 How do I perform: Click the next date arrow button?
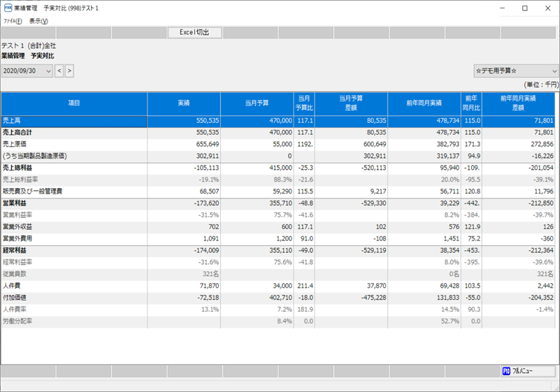[x=69, y=71]
